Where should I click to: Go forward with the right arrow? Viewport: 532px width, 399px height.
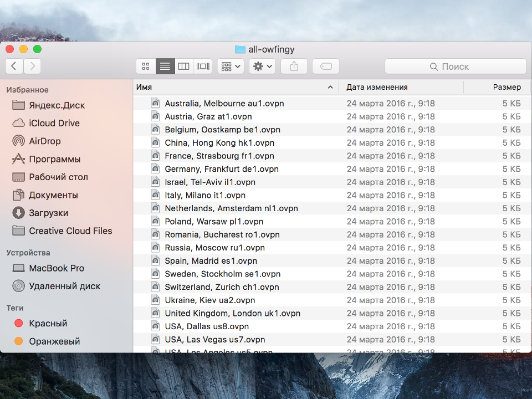(32, 66)
